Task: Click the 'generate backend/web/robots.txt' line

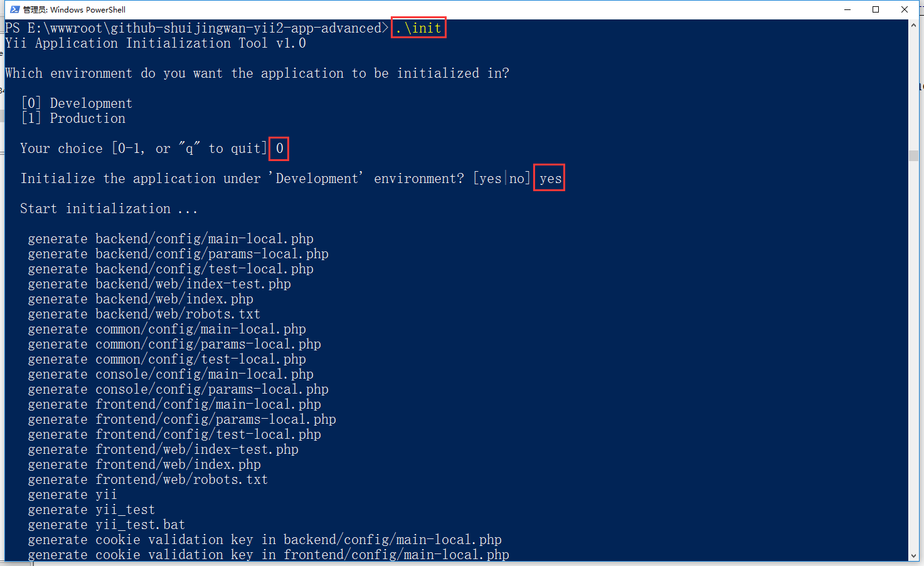Action: [x=144, y=314]
